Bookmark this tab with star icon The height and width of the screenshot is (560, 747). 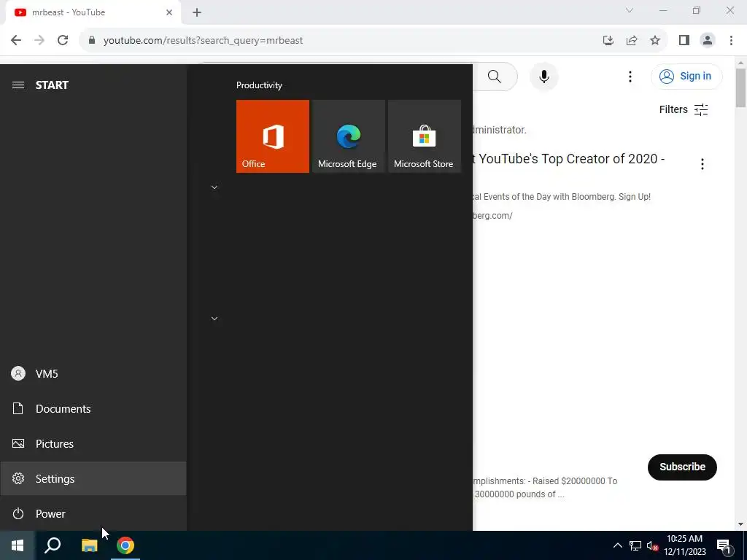pos(655,41)
